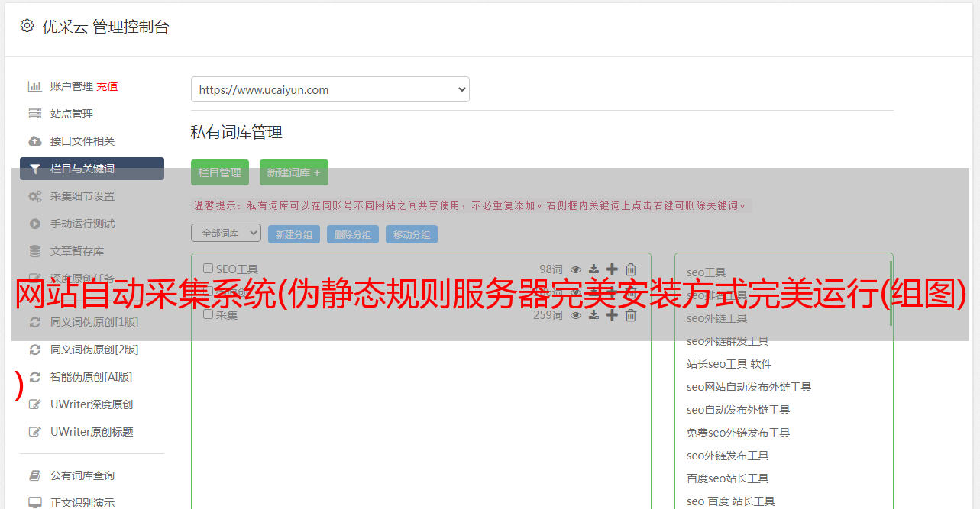Click the gear logo beside 优采云 管理控制台

tap(27, 26)
